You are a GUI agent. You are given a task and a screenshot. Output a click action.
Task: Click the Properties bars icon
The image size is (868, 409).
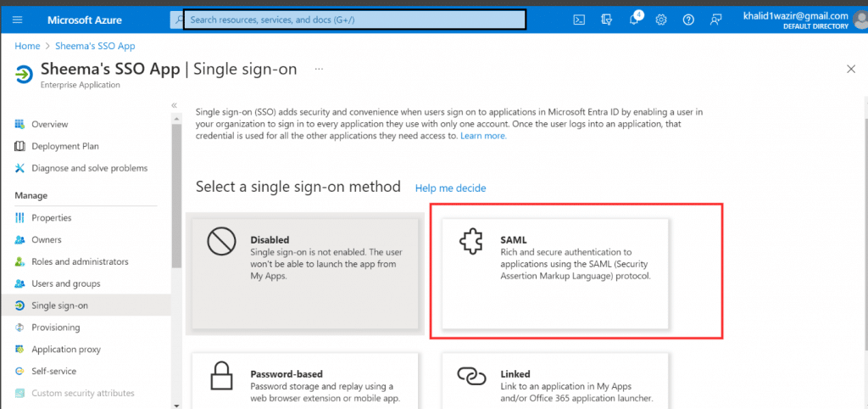(x=20, y=218)
